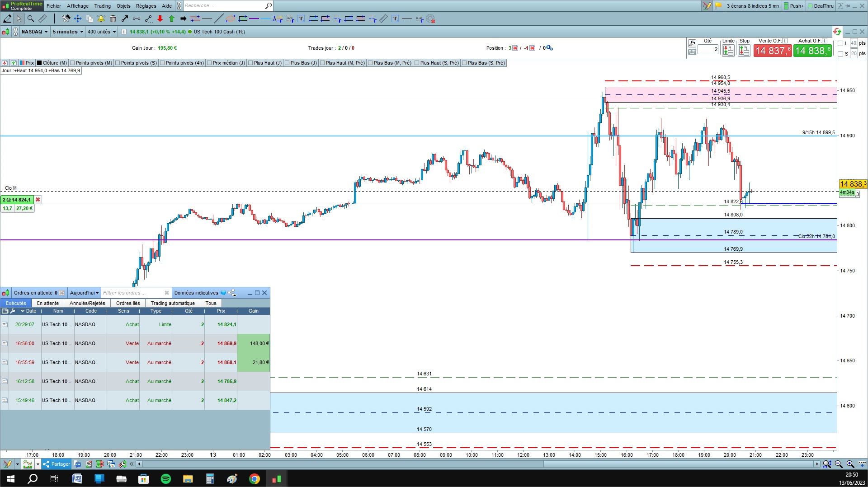Click the bell alert tool icon

click(x=101, y=19)
